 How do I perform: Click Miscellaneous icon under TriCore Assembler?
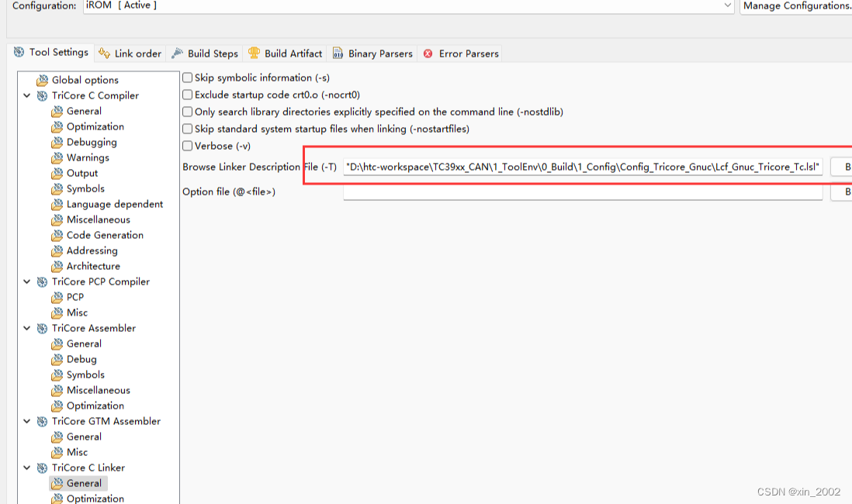tap(57, 390)
